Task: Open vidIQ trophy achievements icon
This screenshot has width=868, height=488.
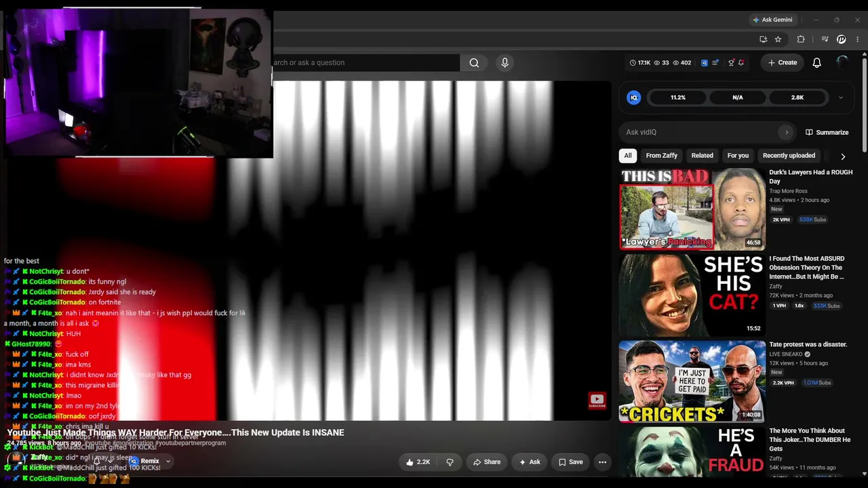Action: pos(731,63)
